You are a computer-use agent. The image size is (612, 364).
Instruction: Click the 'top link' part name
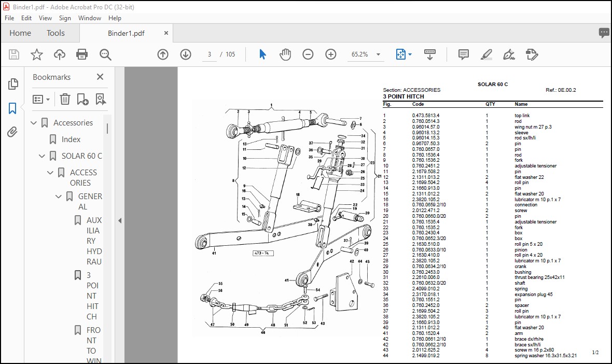pyautogui.click(x=522, y=116)
